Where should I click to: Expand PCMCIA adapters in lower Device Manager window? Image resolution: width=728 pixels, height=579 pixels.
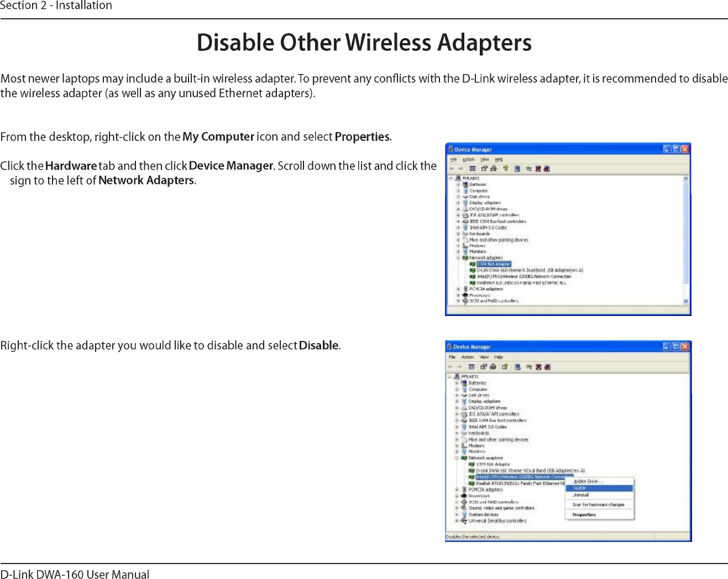pos(457,489)
